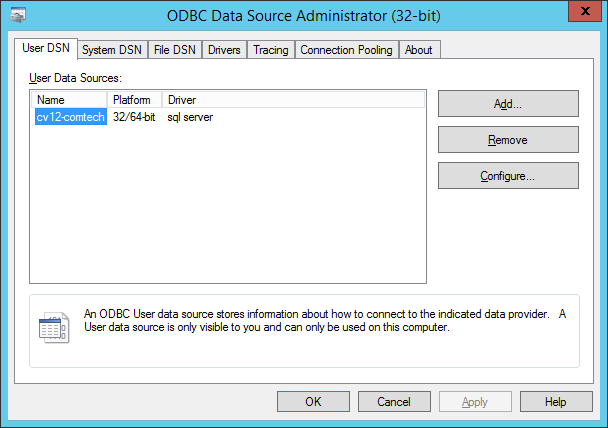Switch to the System DSN tab
The width and height of the screenshot is (608, 428).
(x=112, y=50)
